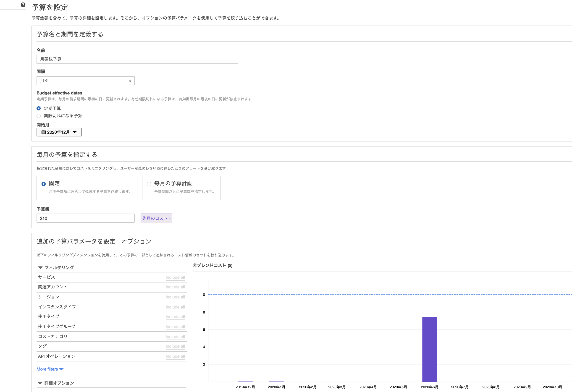This screenshot has width=572, height=392.
Task: Open the API オペレーション filter row
Action: 57,356
